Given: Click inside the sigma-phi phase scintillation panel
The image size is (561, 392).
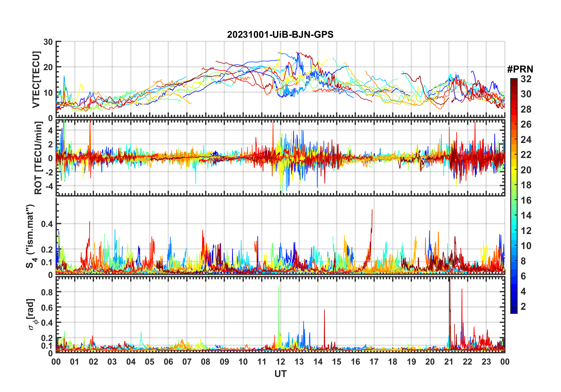Looking at the screenshot, I should coord(280,314).
